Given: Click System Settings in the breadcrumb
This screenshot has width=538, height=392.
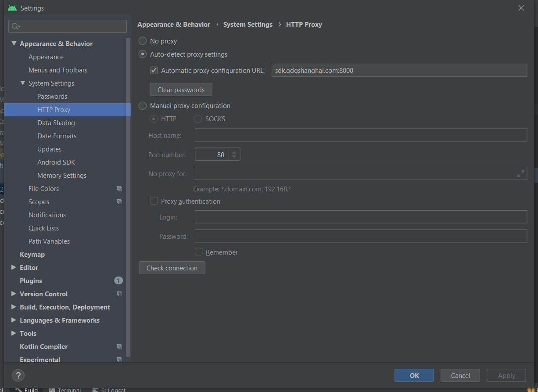Looking at the screenshot, I should pyautogui.click(x=248, y=25).
